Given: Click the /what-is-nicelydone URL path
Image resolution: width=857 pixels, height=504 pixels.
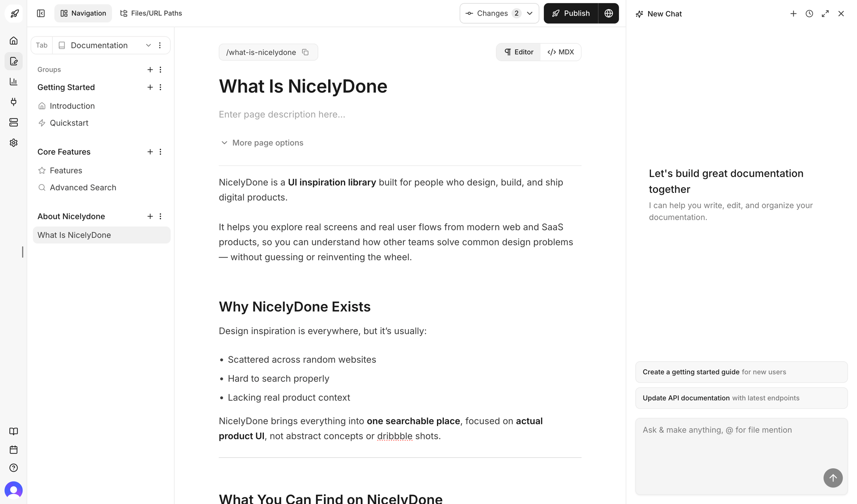Looking at the screenshot, I should (261, 52).
